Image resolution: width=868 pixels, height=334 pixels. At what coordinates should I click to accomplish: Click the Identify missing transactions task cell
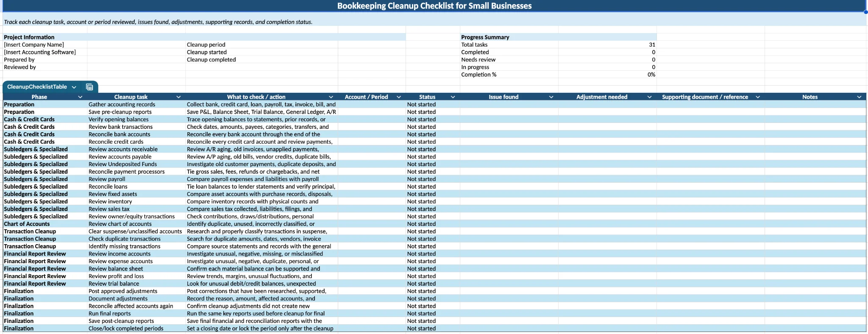coord(136,246)
